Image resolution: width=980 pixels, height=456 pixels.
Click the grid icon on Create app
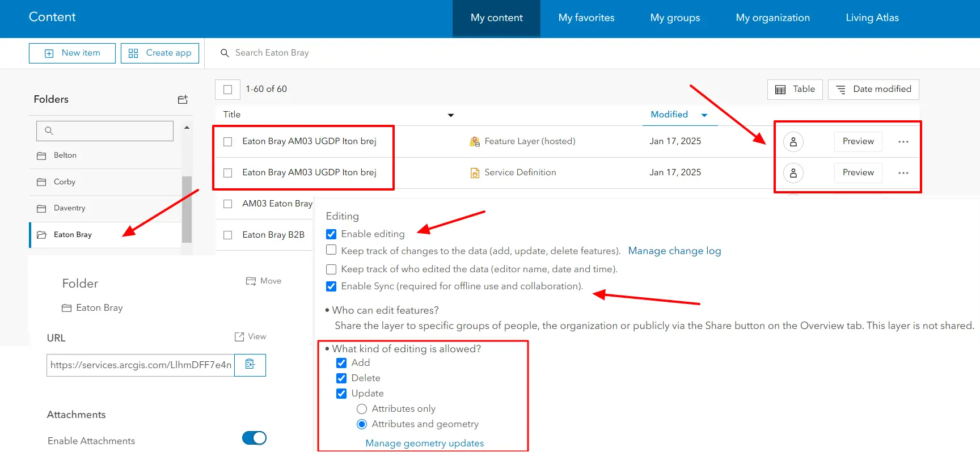tap(133, 53)
